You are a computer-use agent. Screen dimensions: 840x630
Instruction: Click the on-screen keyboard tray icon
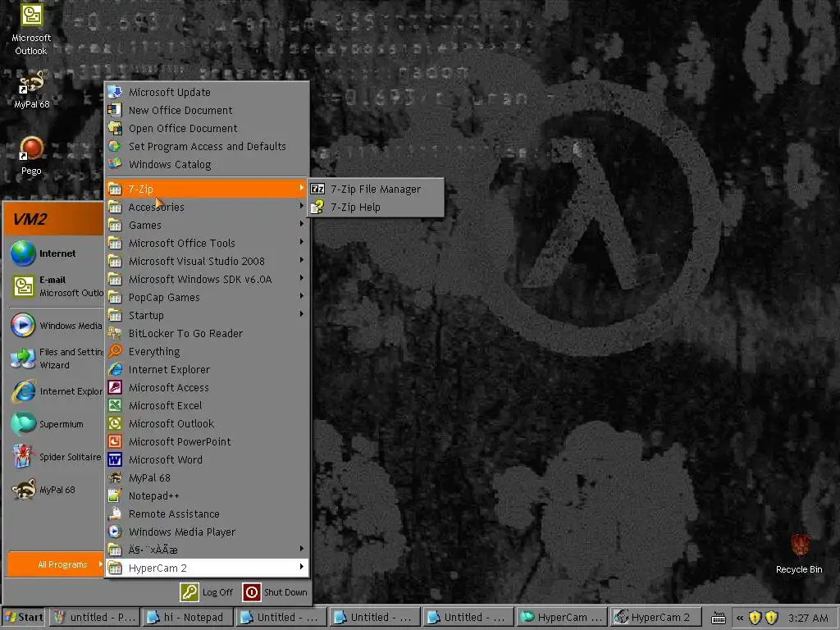pyautogui.click(x=719, y=618)
